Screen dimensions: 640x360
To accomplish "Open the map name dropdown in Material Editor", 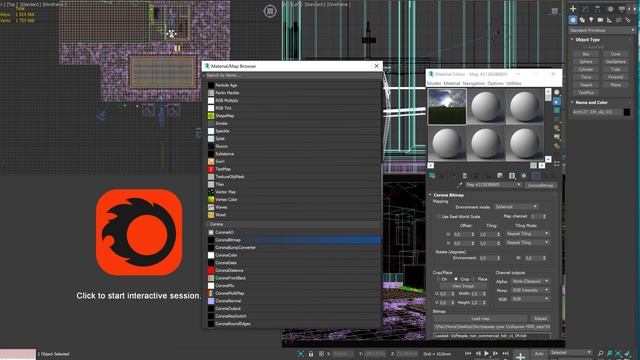I will pyautogui.click(x=493, y=185).
